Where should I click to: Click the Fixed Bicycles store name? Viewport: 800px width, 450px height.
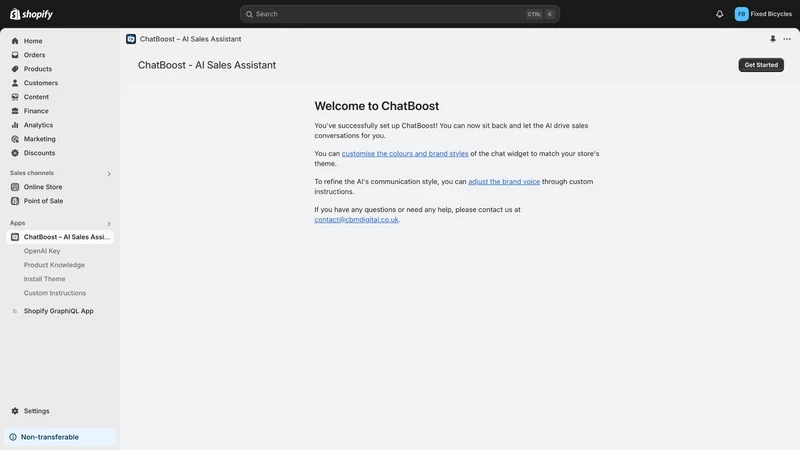pos(771,14)
